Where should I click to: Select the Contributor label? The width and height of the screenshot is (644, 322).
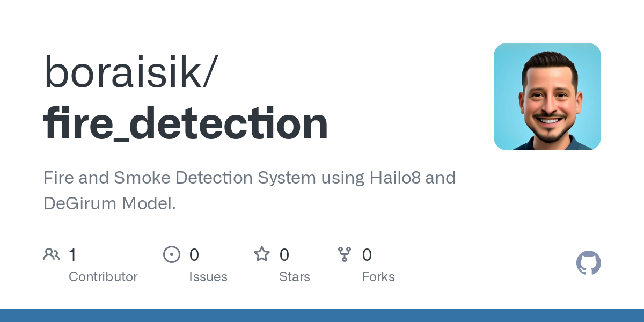[103, 277]
